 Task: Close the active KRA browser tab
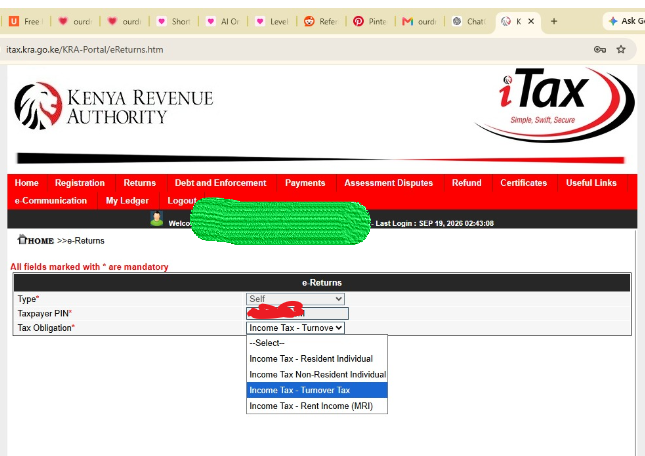[531, 21]
